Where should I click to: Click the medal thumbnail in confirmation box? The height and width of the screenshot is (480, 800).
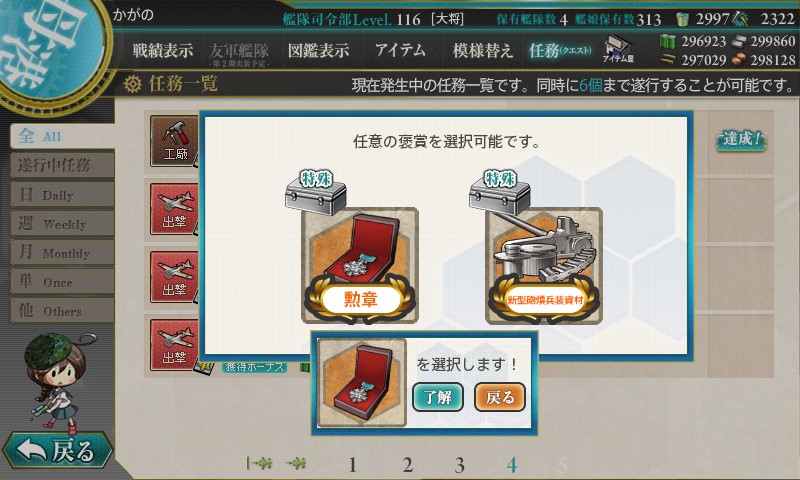click(361, 383)
